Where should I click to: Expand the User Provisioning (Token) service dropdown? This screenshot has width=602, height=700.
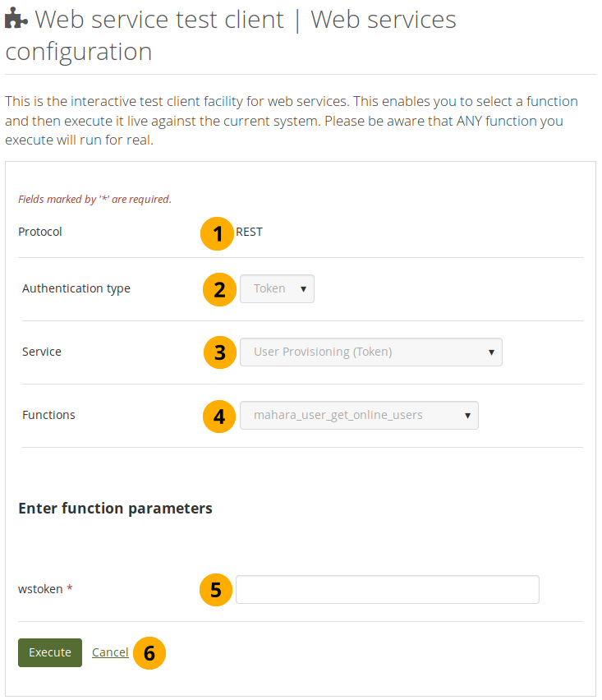(370, 352)
